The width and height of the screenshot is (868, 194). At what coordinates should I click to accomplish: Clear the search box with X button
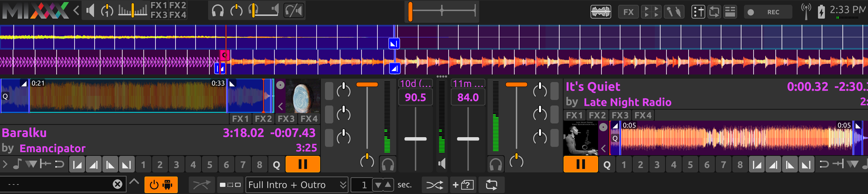(117, 184)
